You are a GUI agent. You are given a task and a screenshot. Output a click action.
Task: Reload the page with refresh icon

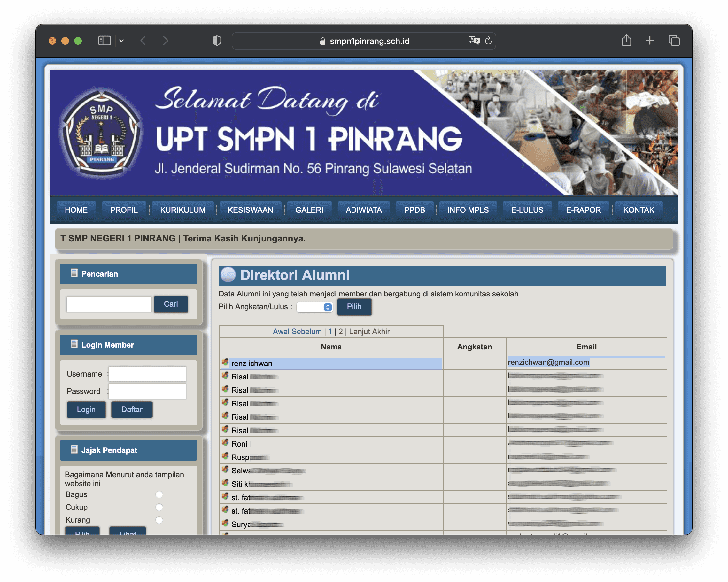(488, 41)
